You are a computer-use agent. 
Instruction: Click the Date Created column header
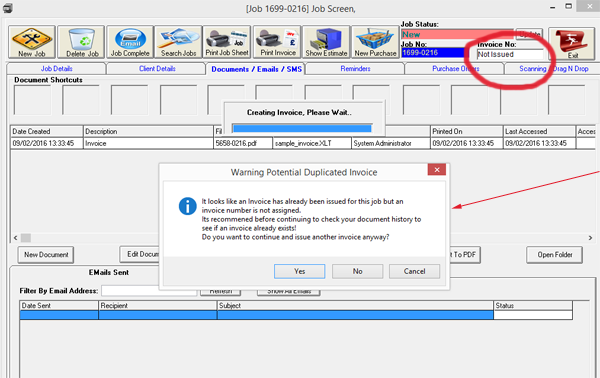(47, 132)
